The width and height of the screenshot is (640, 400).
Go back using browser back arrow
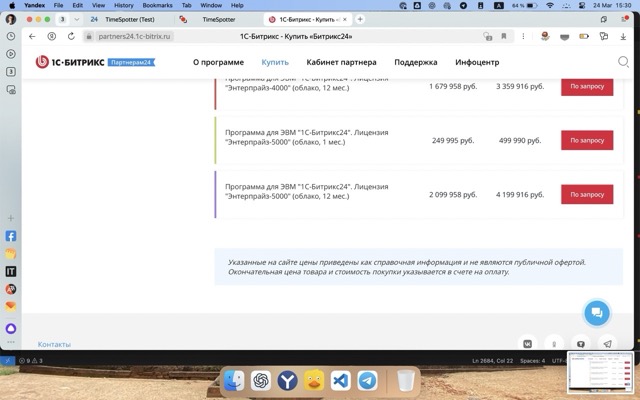point(32,36)
